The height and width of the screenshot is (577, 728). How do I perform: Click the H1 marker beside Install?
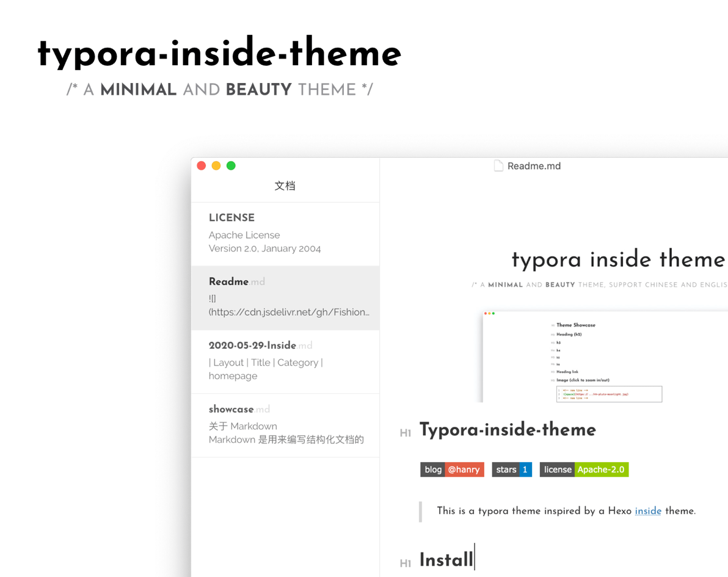point(406,563)
